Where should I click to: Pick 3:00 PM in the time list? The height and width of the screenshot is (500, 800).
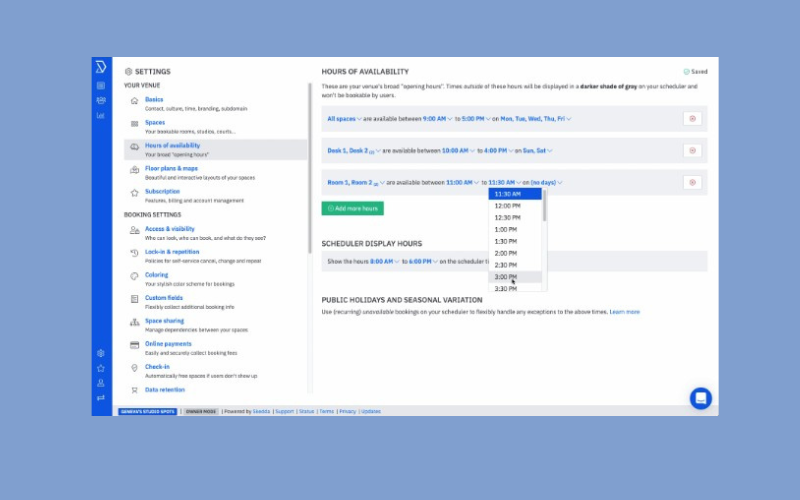515,277
